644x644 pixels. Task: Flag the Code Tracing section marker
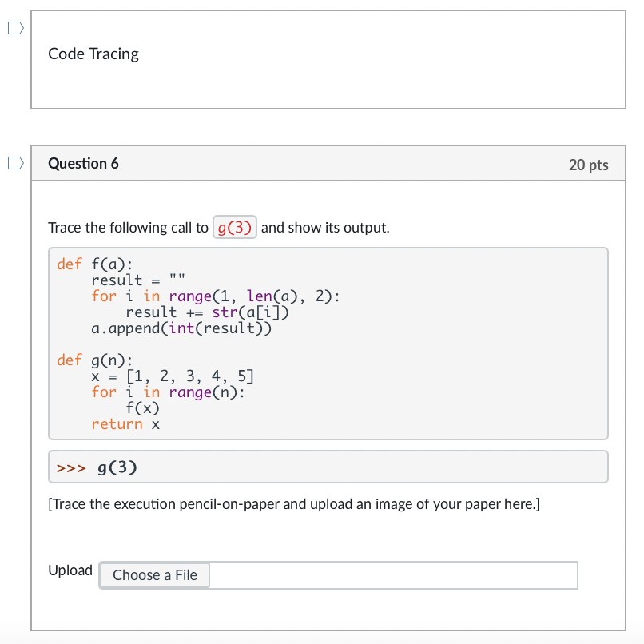14,28
